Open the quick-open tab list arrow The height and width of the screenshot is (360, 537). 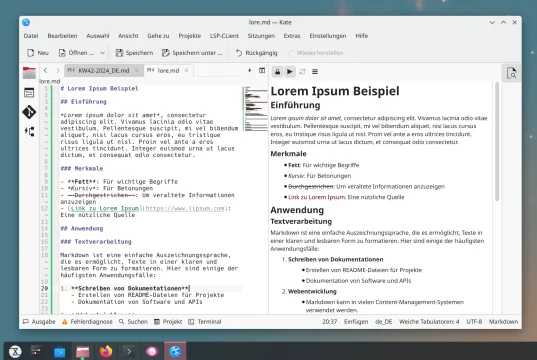point(250,71)
